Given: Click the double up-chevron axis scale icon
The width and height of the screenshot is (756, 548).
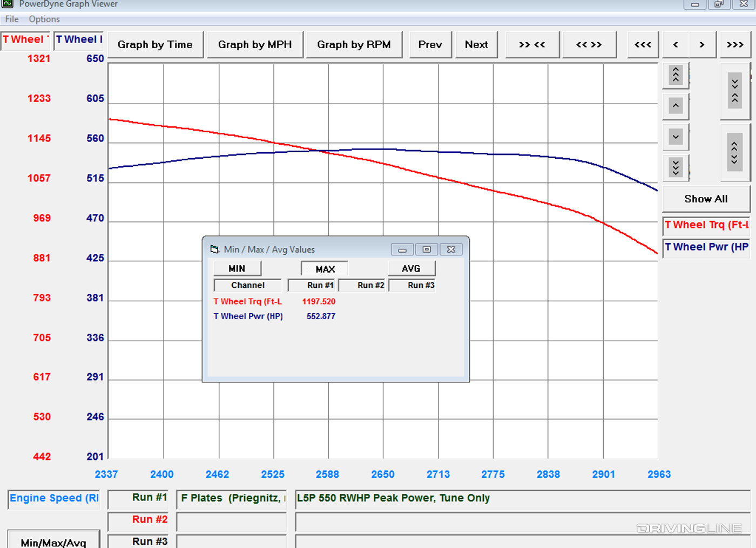Looking at the screenshot, I should (x=675, y=75).
